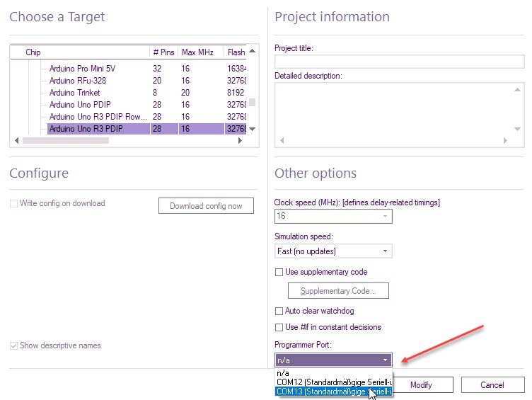Image resolution: width=532 pixels, height=400 pixels.
Task: Click 20 MHz value of Arduino Trinket
Action: click(185, 93)
